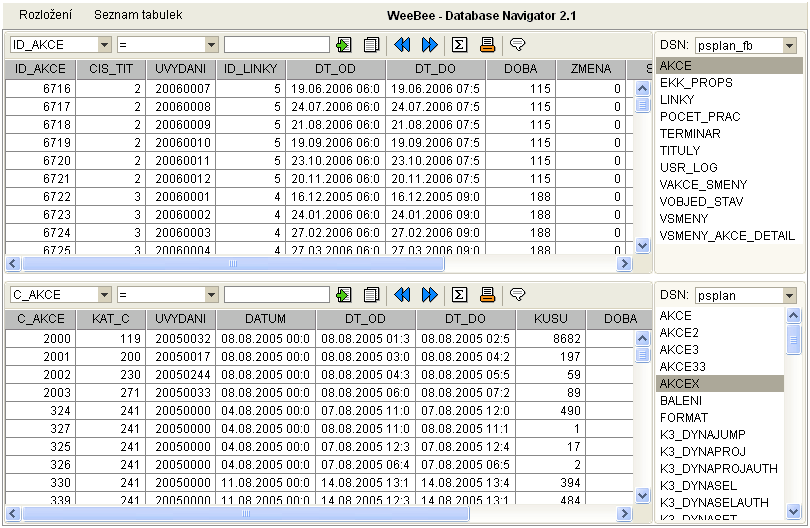Viewport: 810px width, 528px height.
Task: Open the C_AKCE column dropdown
Action: (105, 295)
